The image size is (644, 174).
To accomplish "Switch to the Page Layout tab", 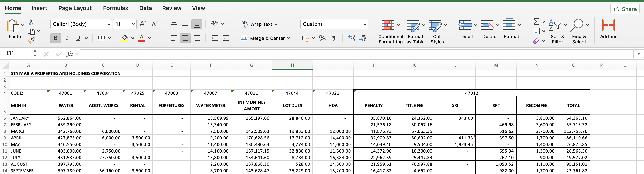I will 75,8.
